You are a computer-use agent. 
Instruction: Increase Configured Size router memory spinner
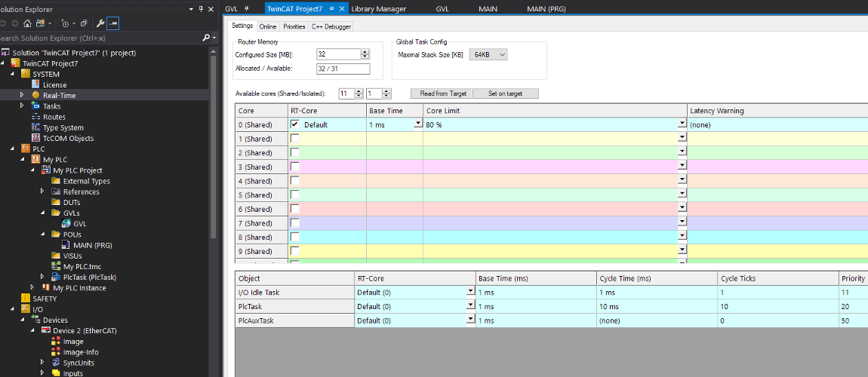pos(365,52)
